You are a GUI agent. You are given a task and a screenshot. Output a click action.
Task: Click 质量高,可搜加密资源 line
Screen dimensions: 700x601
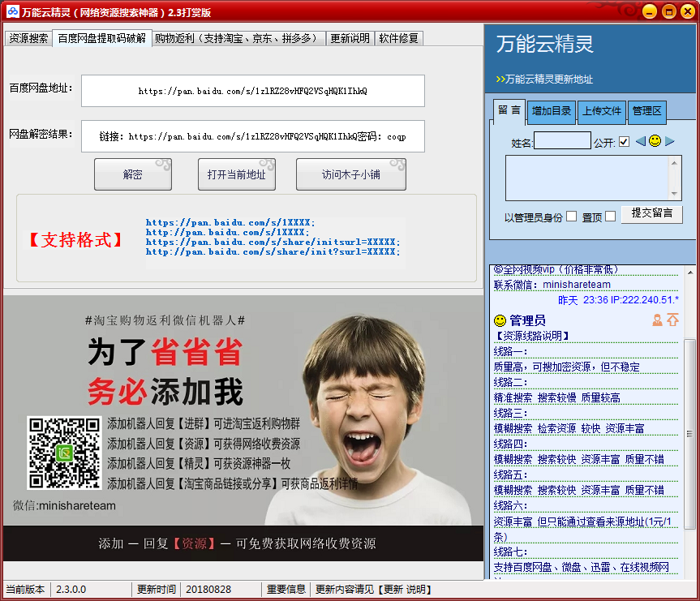tap(566, 367)
